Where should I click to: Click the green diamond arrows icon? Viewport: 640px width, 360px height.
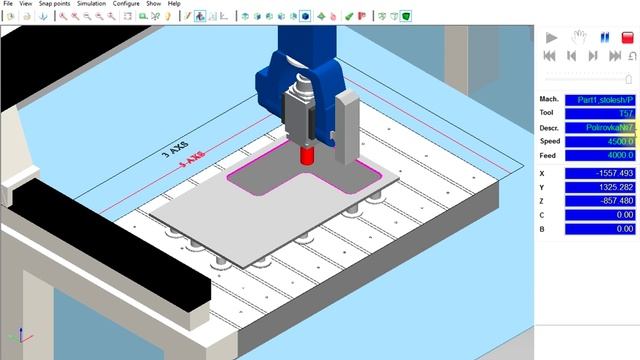[x=321, y=16]
